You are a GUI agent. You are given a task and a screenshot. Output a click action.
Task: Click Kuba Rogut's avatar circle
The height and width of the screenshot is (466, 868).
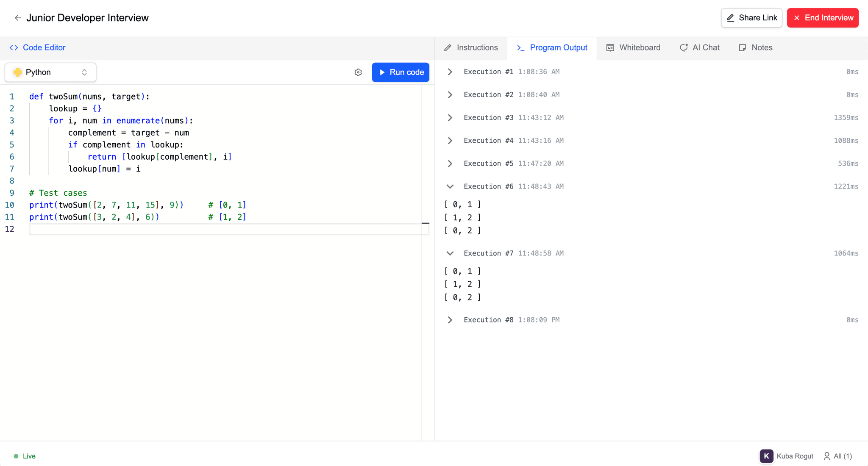pyautogui.click(x=766, y=456)
